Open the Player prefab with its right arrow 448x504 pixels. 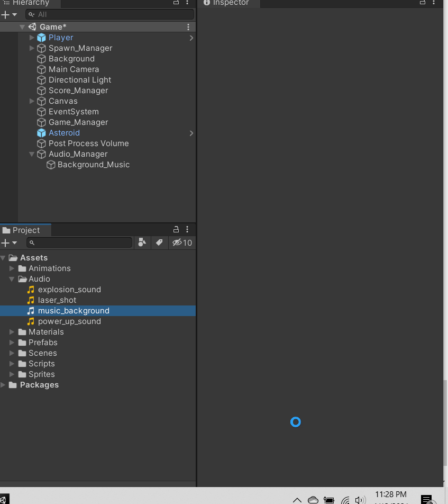point(191,38)
